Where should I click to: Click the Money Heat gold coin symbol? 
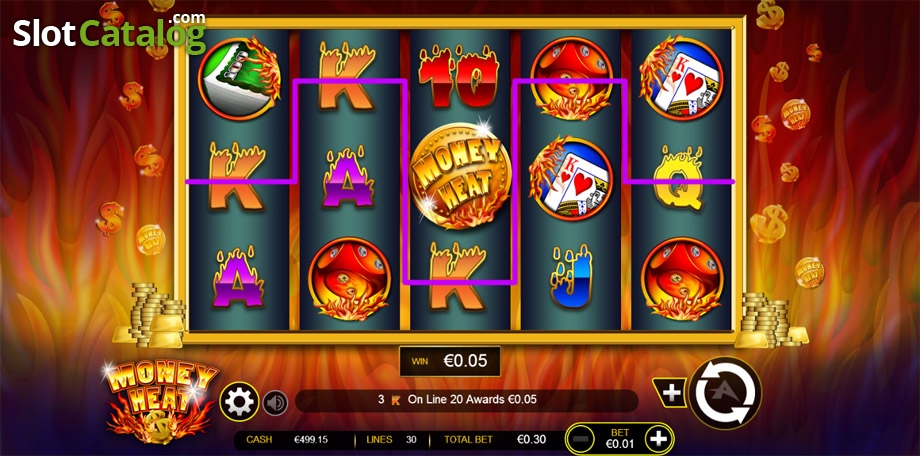(460, 175)
